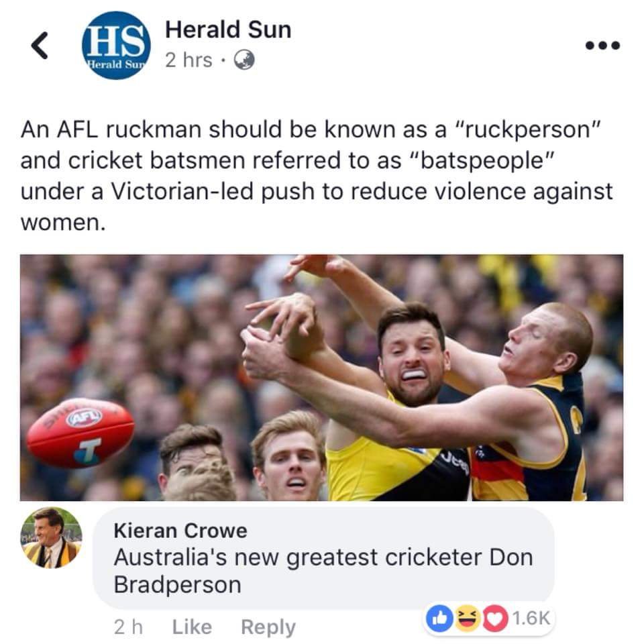Go back using the left chevron arrow
This screenshot has height=644, width=644.
pos(40,45)
